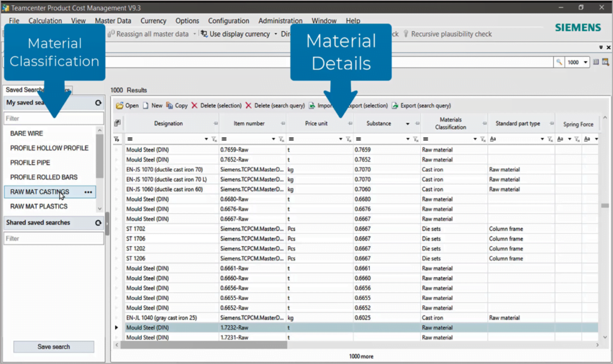Click the Copy icon in results toolbar

(x=170, y=105)
